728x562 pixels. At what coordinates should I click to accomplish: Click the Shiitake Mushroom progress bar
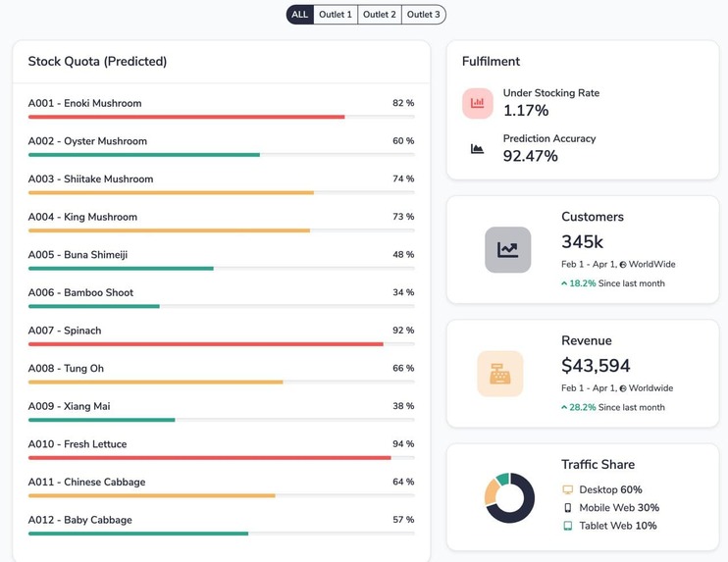[222, 192]
